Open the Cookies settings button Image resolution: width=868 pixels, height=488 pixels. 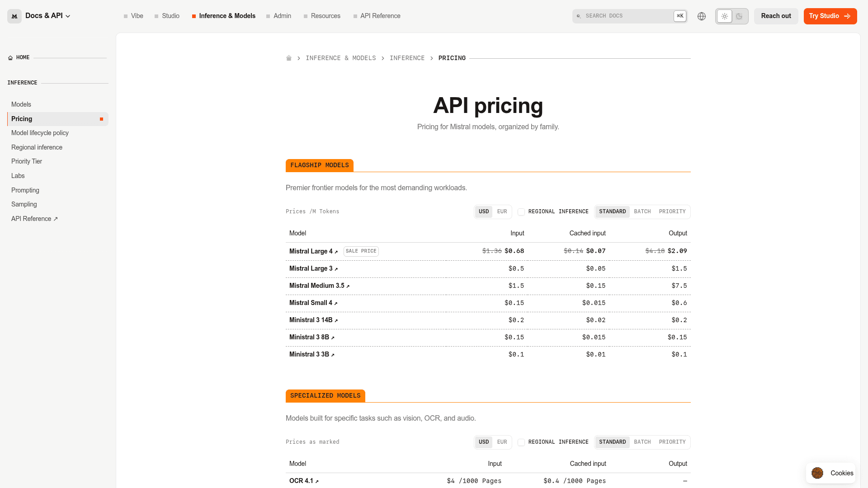point(830,473)
